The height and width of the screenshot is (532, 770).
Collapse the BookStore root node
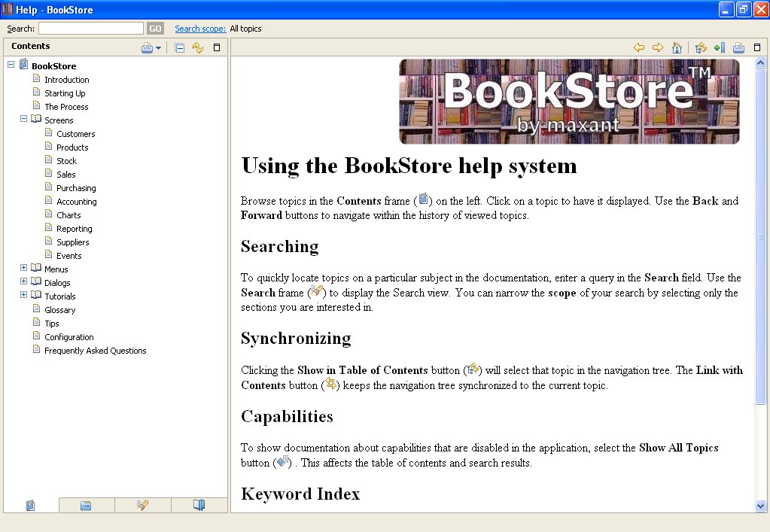(x=11, y=64)
